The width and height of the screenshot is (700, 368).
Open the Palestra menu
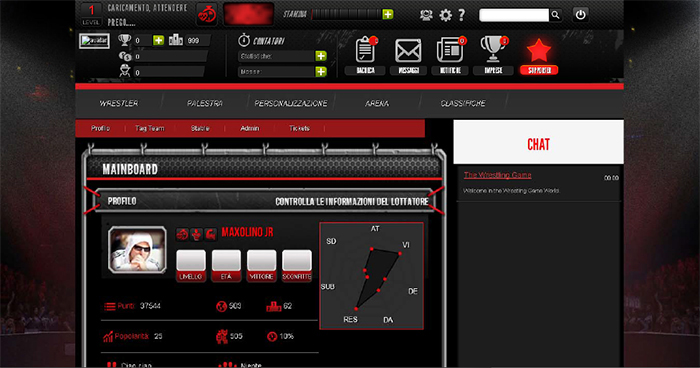point(204,103)
